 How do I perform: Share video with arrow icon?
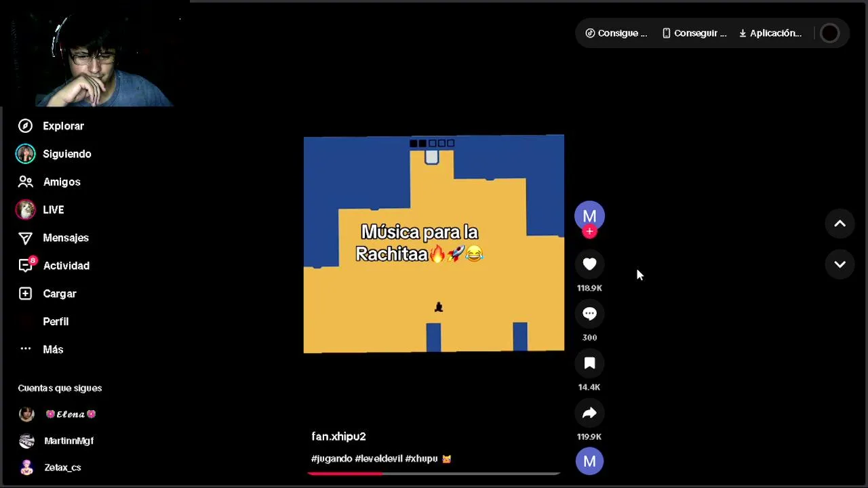point(589,413)
